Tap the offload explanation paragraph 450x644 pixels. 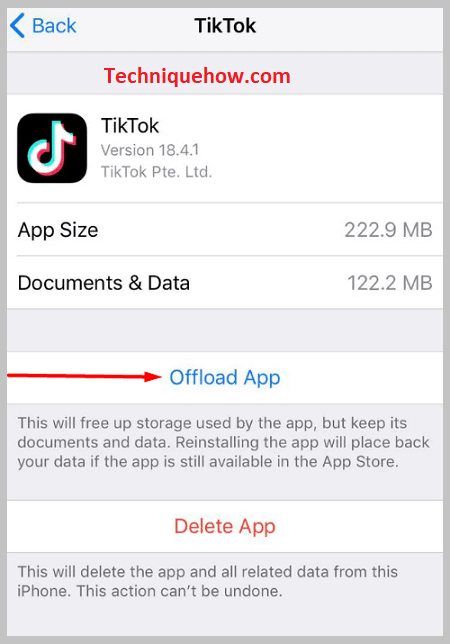coord(223,442)
